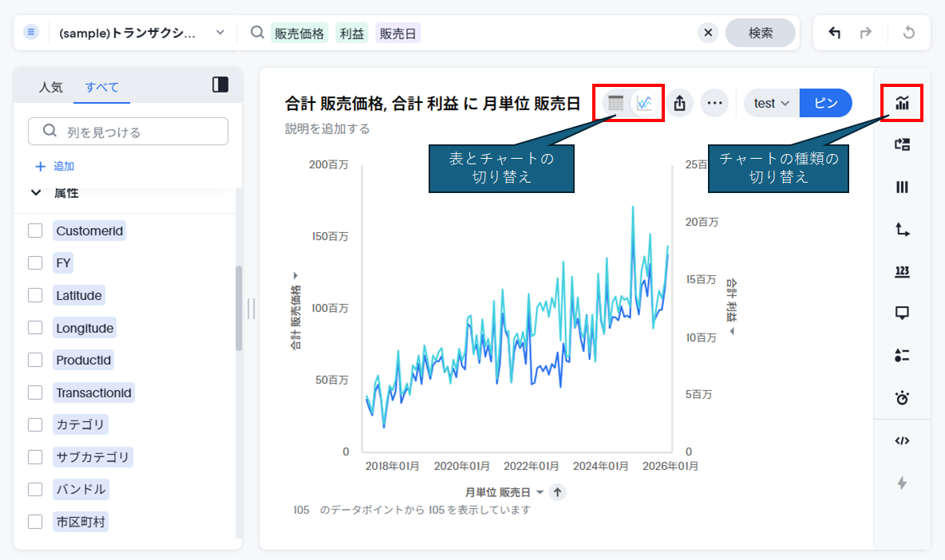The image size is (945, 560).
Task: Focus the 列を見つける search field
Action: pyautogui.click(x=129, y=132)
